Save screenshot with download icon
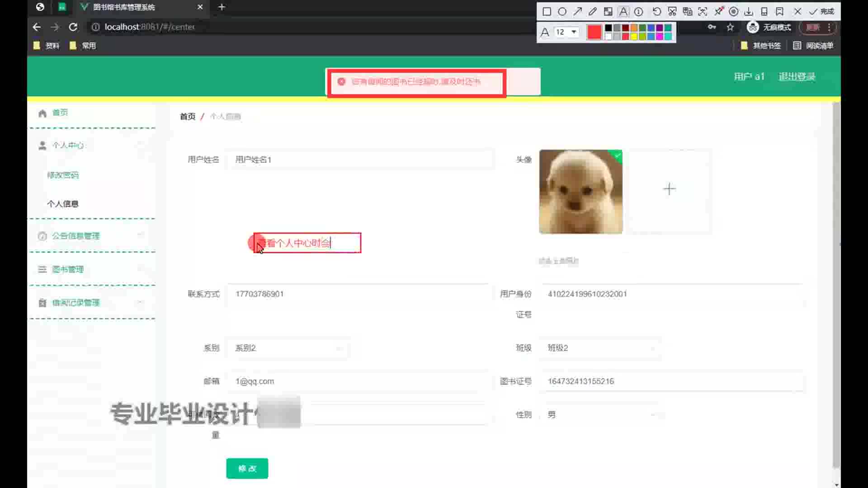The image size is (868, 488). tap(749, 12)
